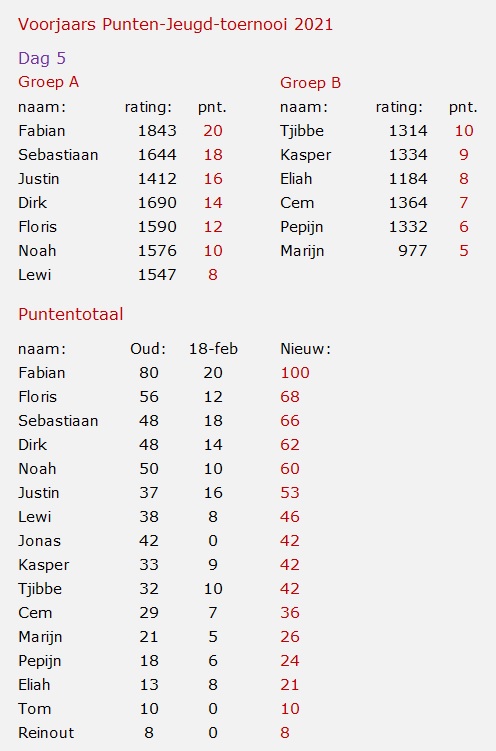Screen dimensions: 496x751
Task: Select Marijn's rating 977 in Groep B
Action: click(x=412, y=250)
